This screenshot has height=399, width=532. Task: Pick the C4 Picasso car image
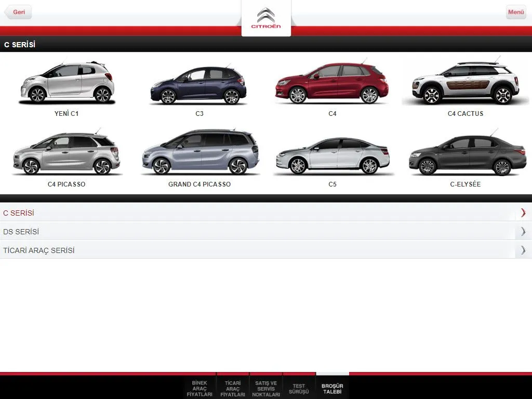[66, 154]
